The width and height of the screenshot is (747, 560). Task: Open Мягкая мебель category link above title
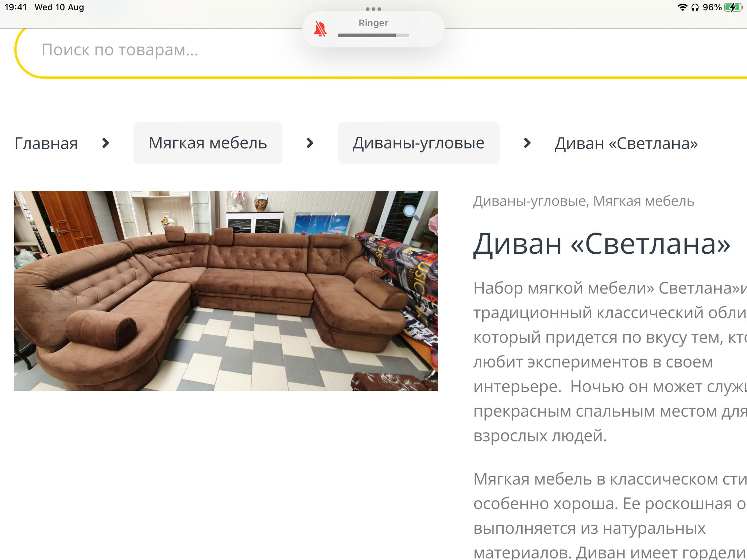pyautogui.click(x=644, y=201)
